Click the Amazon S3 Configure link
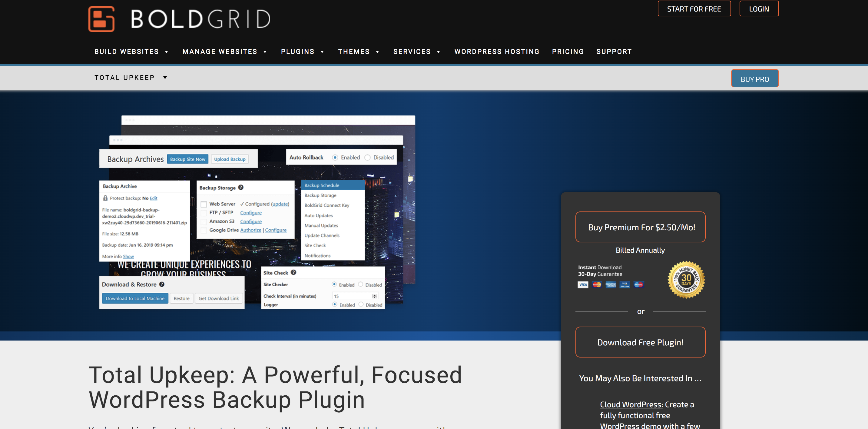Image resolution: width=868 pixels, height=429 pixels. pyautogui.click(x=251, y=220)
